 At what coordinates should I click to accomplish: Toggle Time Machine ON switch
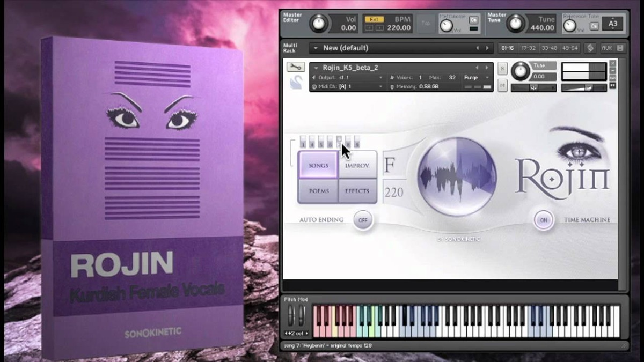click(543, 220)
